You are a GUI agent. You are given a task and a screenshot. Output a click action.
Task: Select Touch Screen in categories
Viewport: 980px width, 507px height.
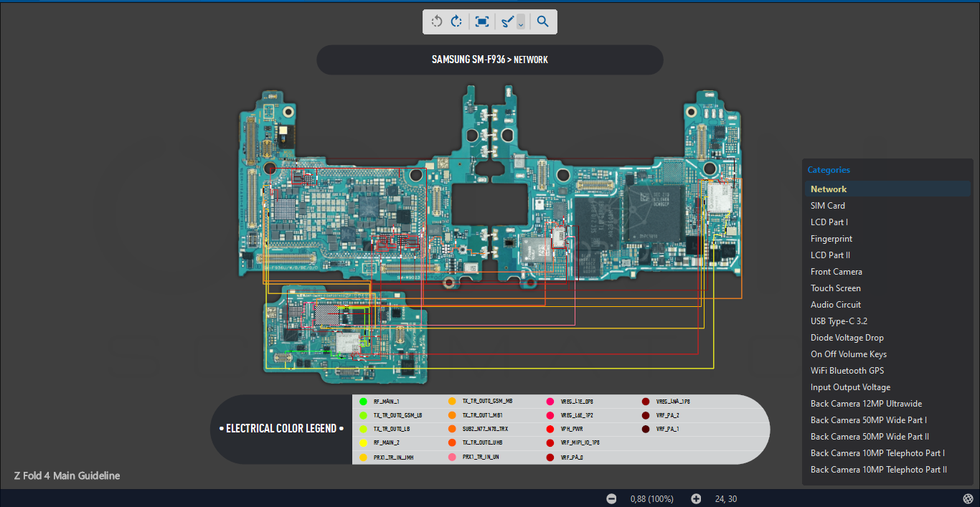pos(887,288)
